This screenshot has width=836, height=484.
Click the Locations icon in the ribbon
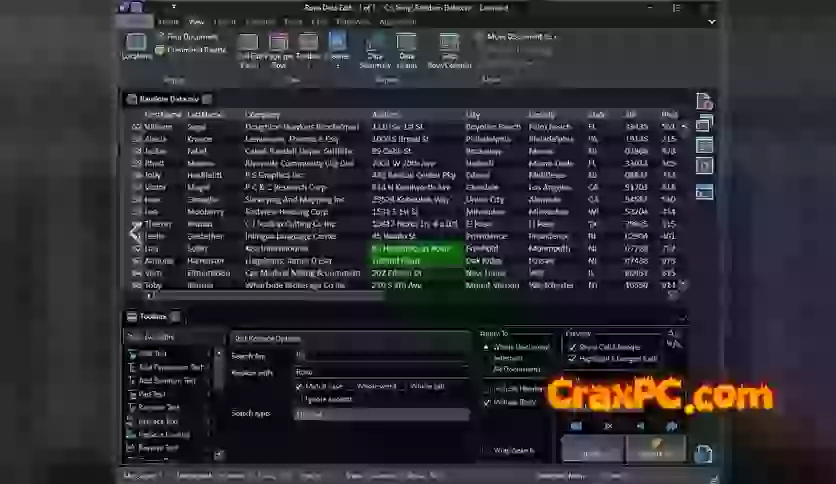(136, 47)
